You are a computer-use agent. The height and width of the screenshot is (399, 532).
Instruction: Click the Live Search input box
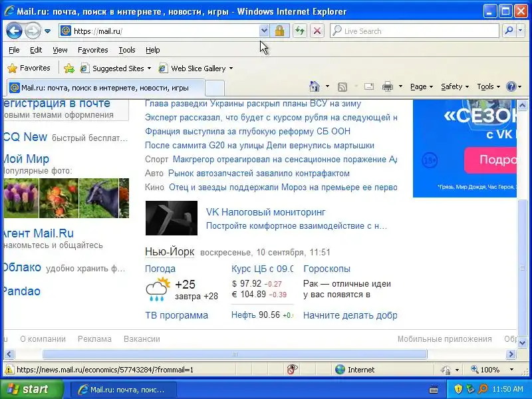[414, 31]
